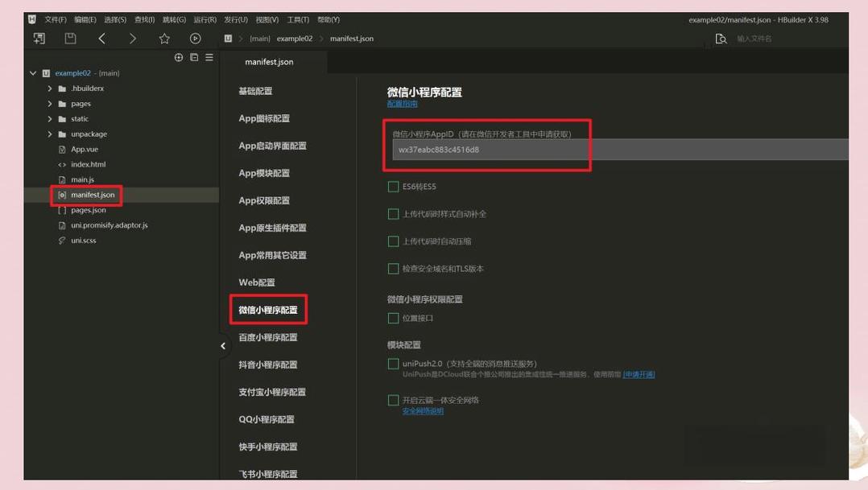This screenshot has width=868, height=490.
Task: Enable the 位置接口 permission checkbox
Action: click(393, 318)
